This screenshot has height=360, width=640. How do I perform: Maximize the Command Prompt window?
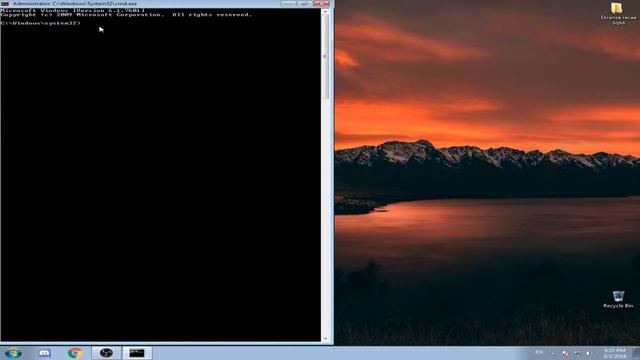coord(304,4)
